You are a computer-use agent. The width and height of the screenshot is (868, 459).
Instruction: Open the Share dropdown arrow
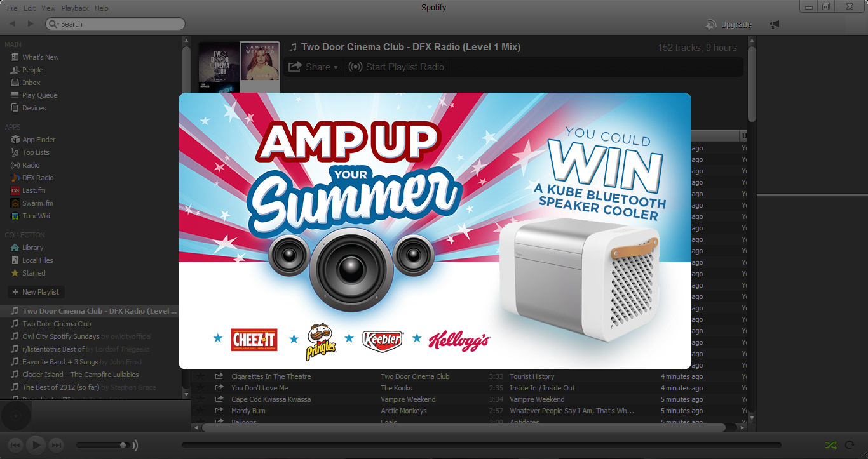336,67
